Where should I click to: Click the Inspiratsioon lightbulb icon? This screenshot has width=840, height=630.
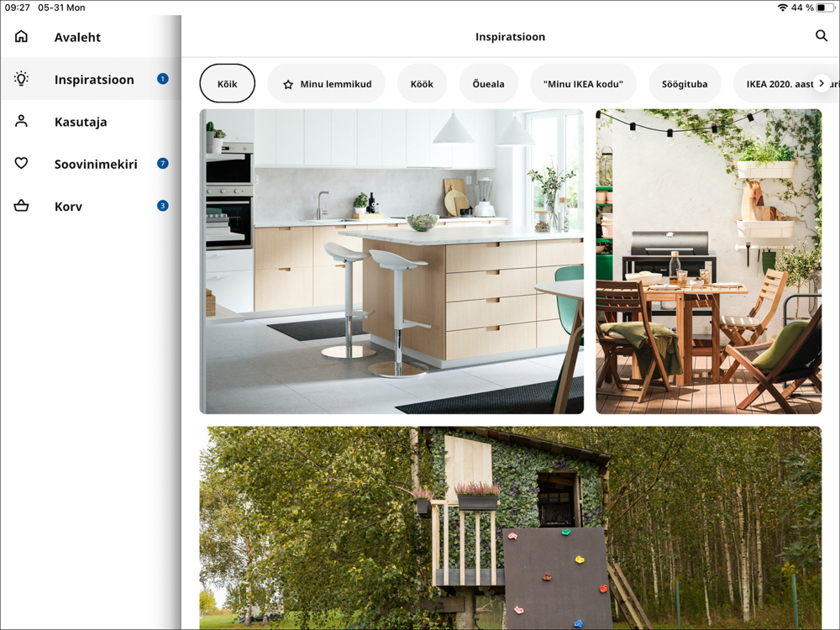point(22,79)
